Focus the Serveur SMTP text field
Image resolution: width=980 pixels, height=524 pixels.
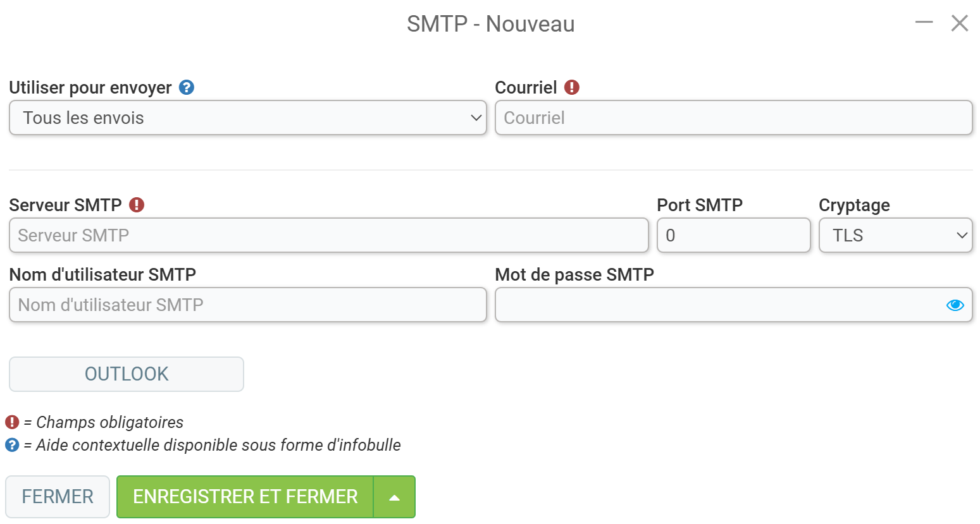329,235
